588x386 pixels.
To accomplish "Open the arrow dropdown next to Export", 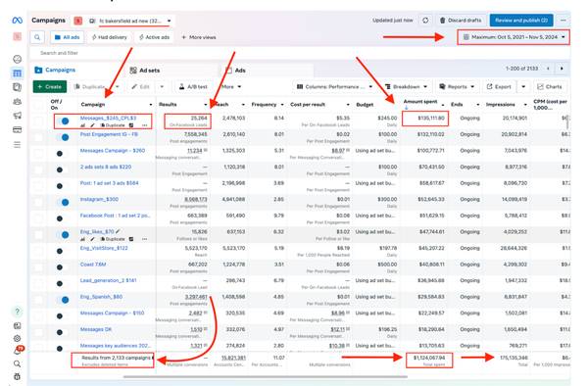I will [523, 87].
